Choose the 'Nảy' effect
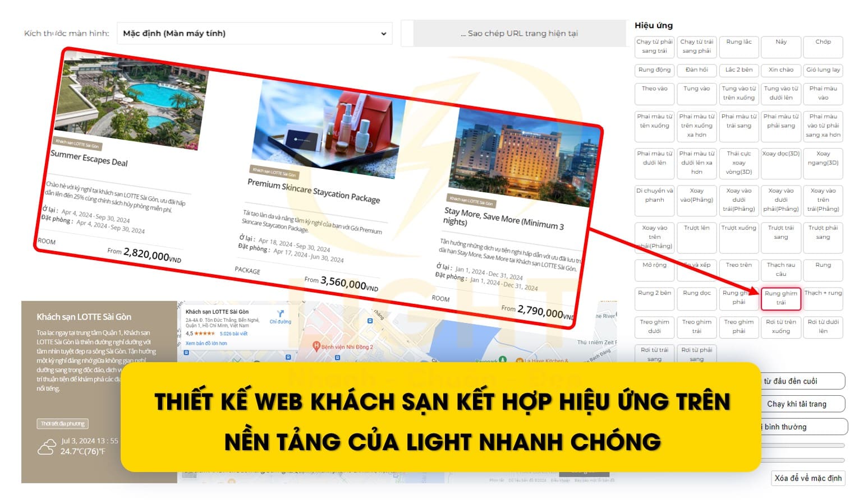The image size is (859, 504). pos(780,47)
